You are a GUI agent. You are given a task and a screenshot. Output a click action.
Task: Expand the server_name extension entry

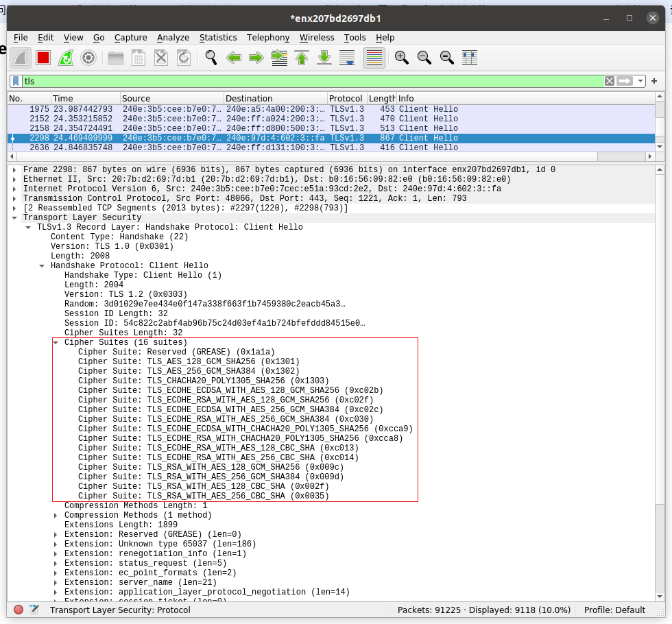(x=56, y=582)
